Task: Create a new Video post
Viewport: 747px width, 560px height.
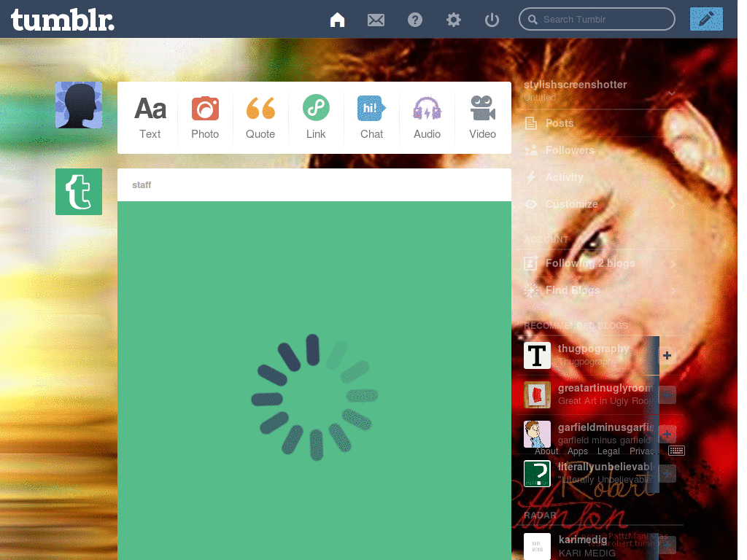Action: coord(483,117)
